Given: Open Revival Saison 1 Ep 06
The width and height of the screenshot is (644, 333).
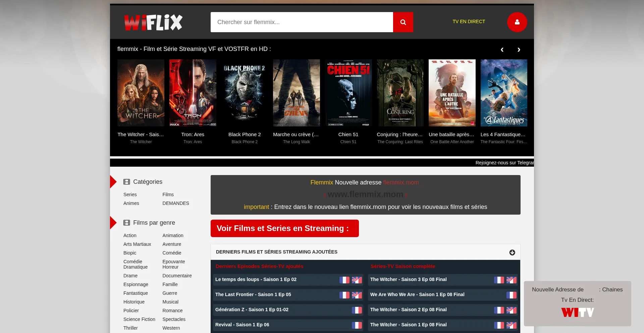Looking at the screenshot, I should pyautogui.click(x=242, y=325).
